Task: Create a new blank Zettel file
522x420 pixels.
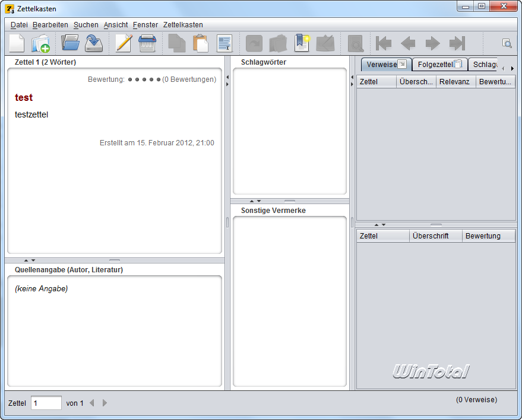Action: coord(17,43)
